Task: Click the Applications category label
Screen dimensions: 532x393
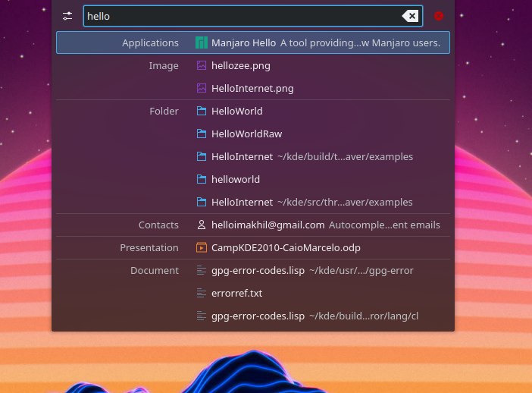Action: pyautogui.click(x=150, y=43)
